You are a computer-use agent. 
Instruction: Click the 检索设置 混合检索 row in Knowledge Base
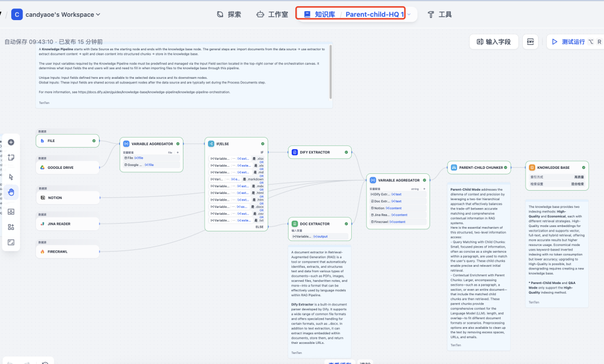click(557, 184)
